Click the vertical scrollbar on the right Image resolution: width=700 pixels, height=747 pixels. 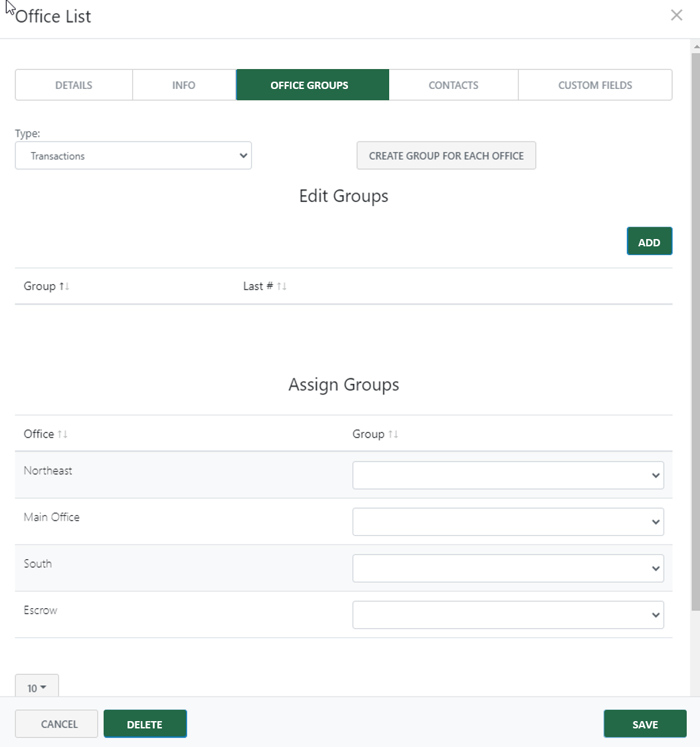695,332
